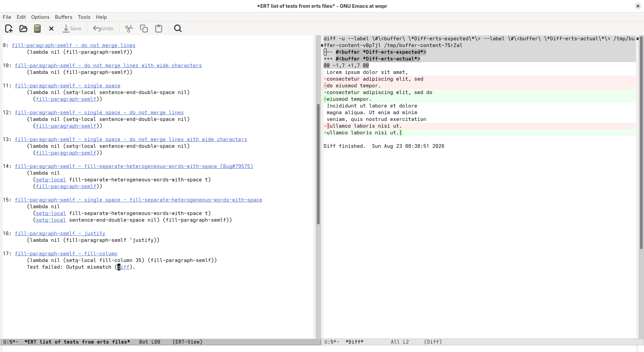This screenshot has width=644, height=352.
Task: Click the Cut scissors icon
Action: 129,29
